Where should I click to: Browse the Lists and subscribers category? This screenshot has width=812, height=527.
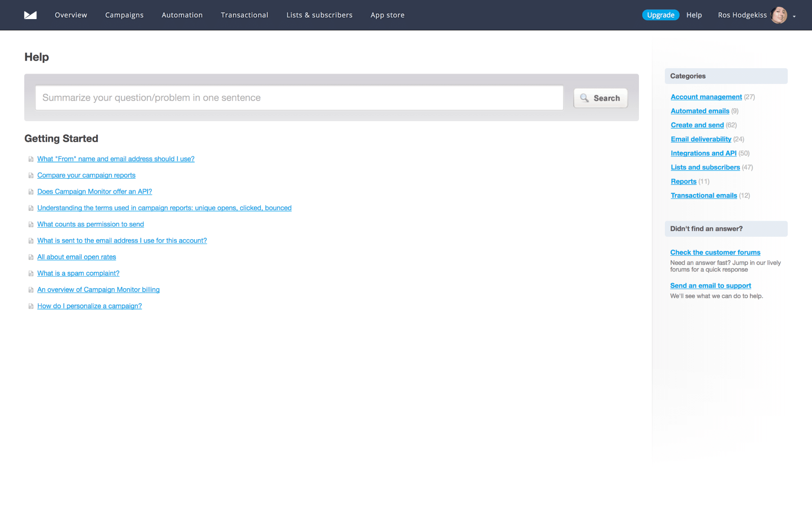[x=705, y=167]
